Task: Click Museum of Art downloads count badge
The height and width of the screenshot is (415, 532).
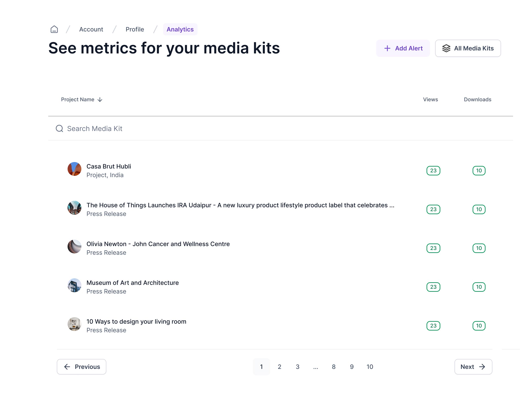Action: [479, 287]
